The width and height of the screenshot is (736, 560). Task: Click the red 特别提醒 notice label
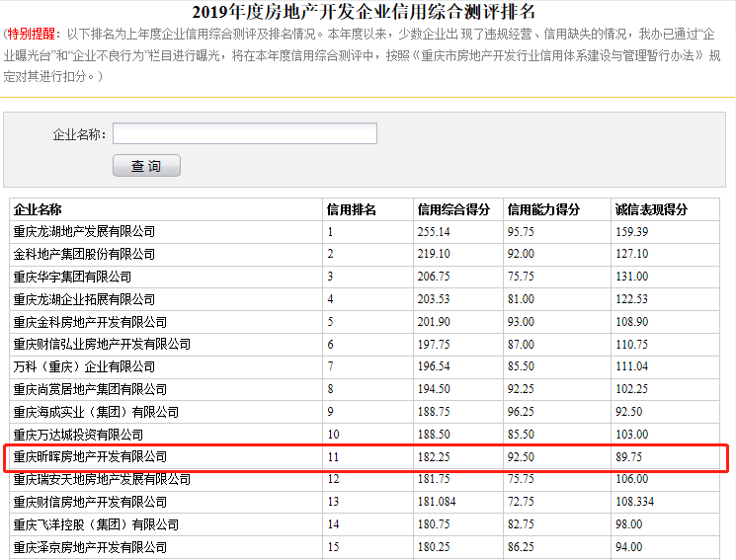(31, 34)
